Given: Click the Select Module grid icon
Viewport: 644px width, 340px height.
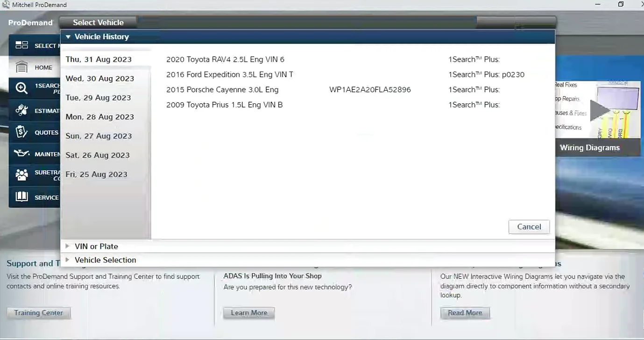Looking at the screenshot, I should pyautogui.click(x=21, y=45).
